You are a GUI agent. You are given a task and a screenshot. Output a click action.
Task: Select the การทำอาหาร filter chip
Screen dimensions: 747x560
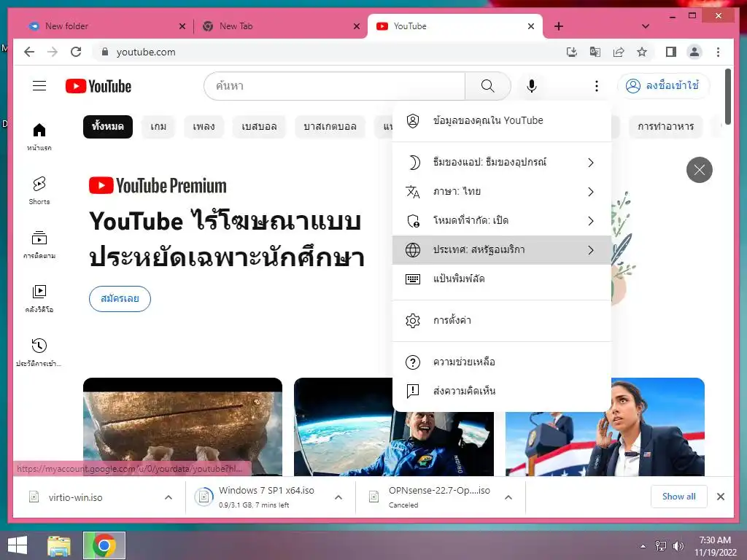click(665, 126)
